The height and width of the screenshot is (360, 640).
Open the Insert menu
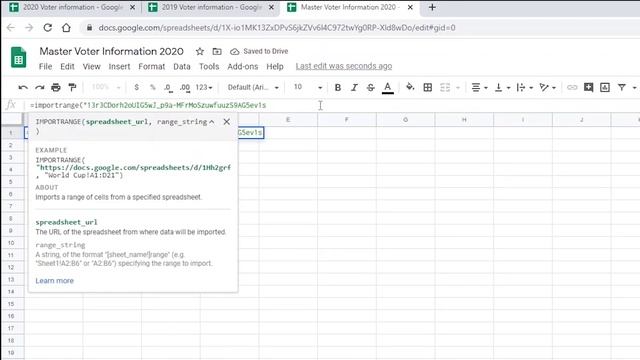pos(119,67)
